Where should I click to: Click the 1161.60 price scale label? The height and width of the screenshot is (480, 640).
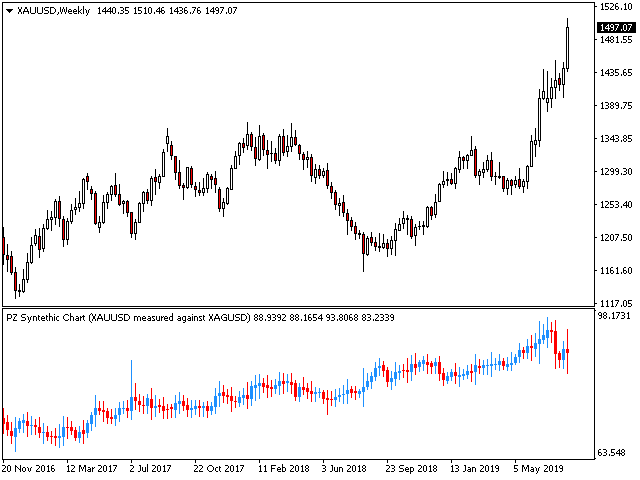tap(613, 271)
